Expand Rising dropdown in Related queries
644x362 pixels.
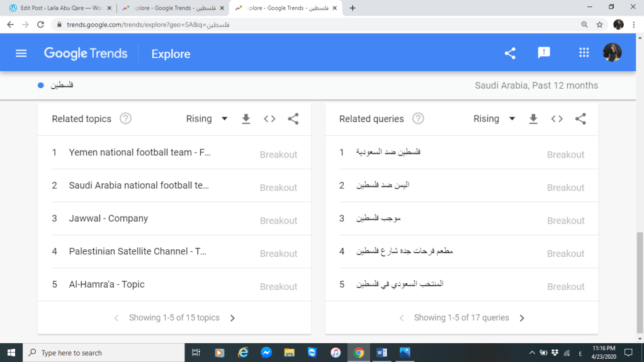[494, 119]
